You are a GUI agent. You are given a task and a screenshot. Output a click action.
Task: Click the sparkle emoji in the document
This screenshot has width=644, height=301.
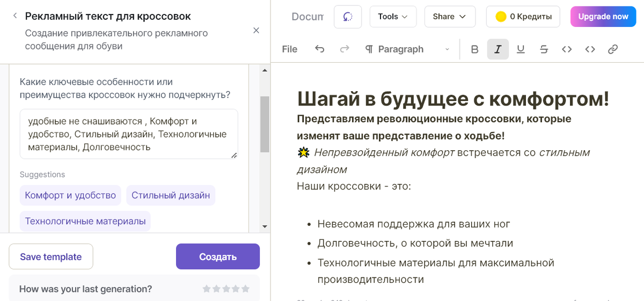coord(303,153)
